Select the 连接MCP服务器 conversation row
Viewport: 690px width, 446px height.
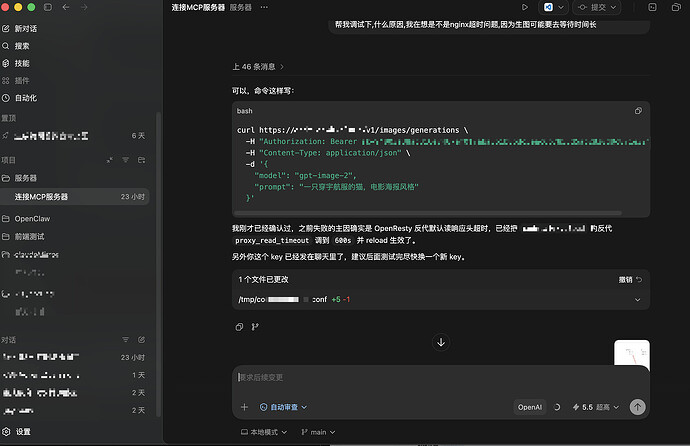(74, 197)
